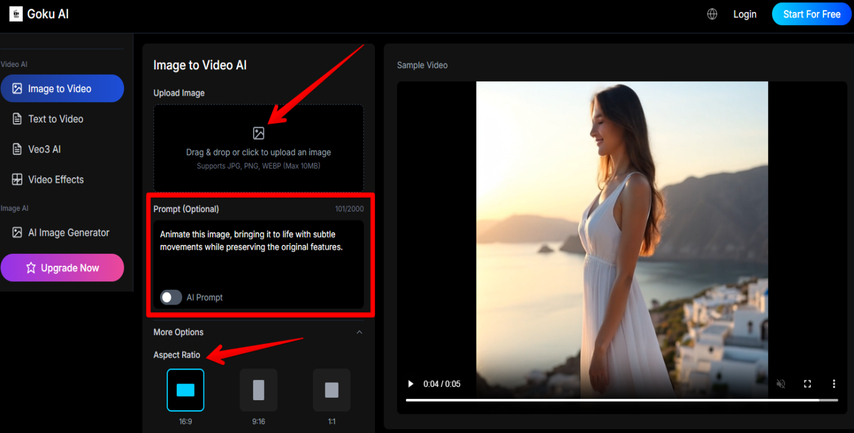Select the 16:9 aspect ratio
This screenshot has width=854, height=433.
[x=185, y=390]
